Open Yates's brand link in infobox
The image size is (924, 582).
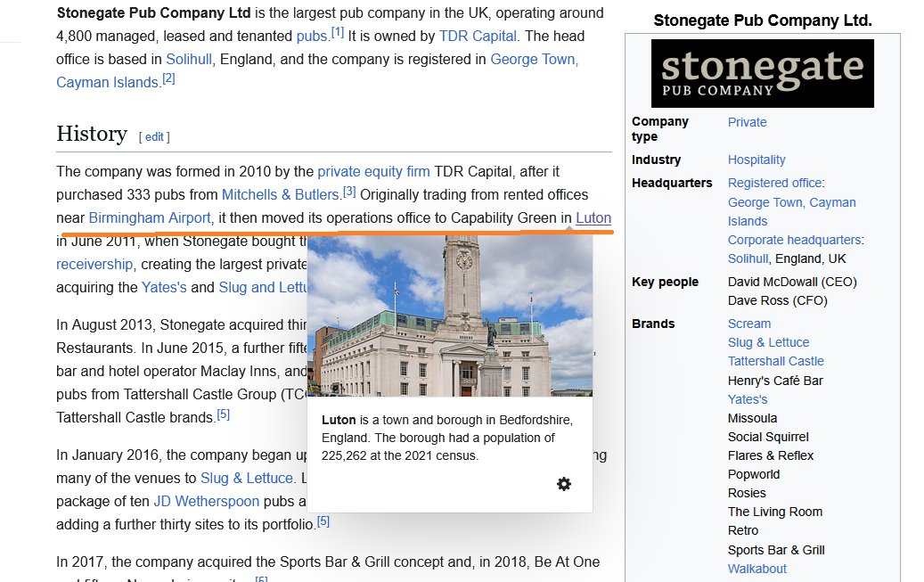pyautogui.click(x=748, y=400)
